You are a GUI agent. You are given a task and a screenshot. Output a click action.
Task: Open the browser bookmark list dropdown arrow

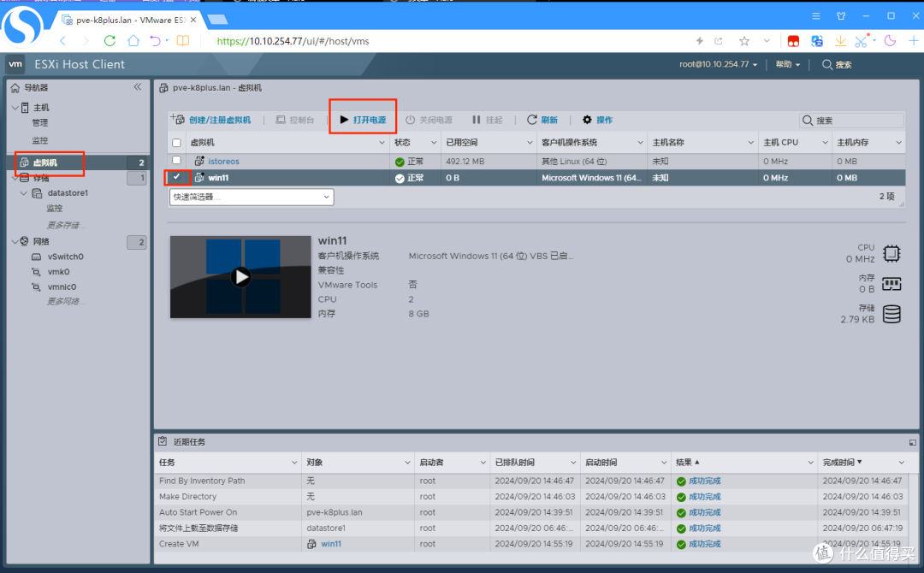click(766, 41)
